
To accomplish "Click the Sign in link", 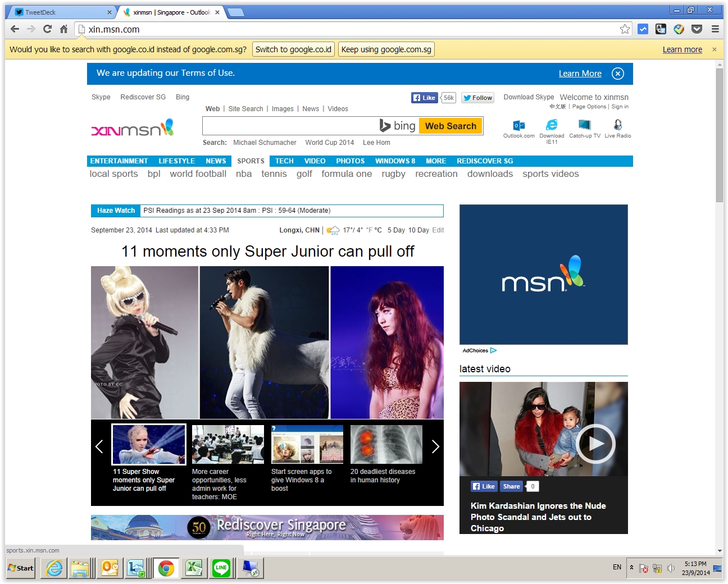I will (x=620, y=107).
